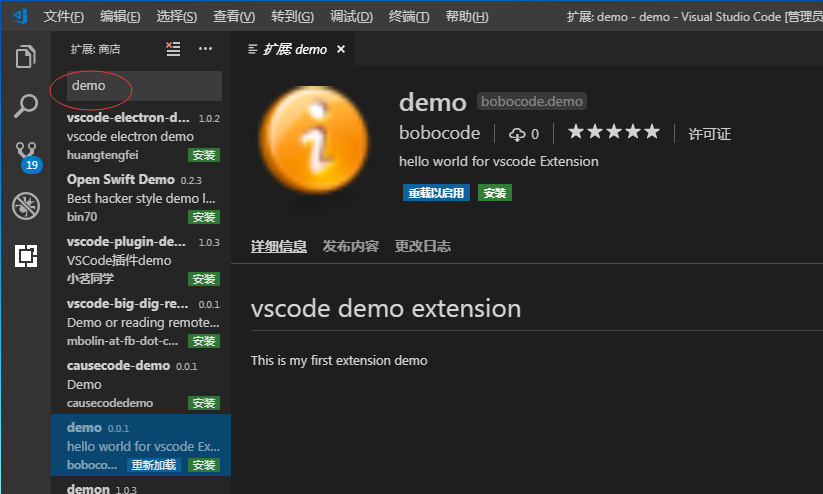Screen dimensions: 823x494
Task: Click the bobocode.demo identifier badge
Action: coord(532,101)
